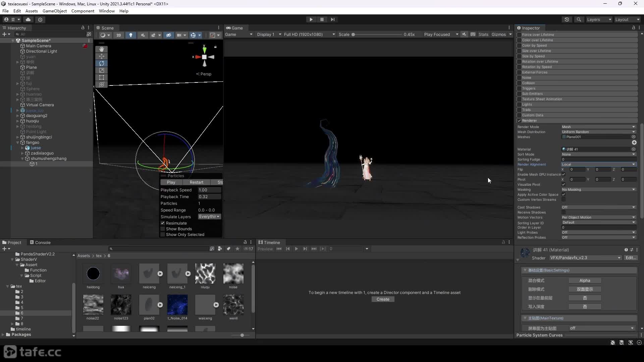This screenshot has height=362, width=644.
Task: Expand the daoguang2 hierarchy item
Action: (17, 116)
